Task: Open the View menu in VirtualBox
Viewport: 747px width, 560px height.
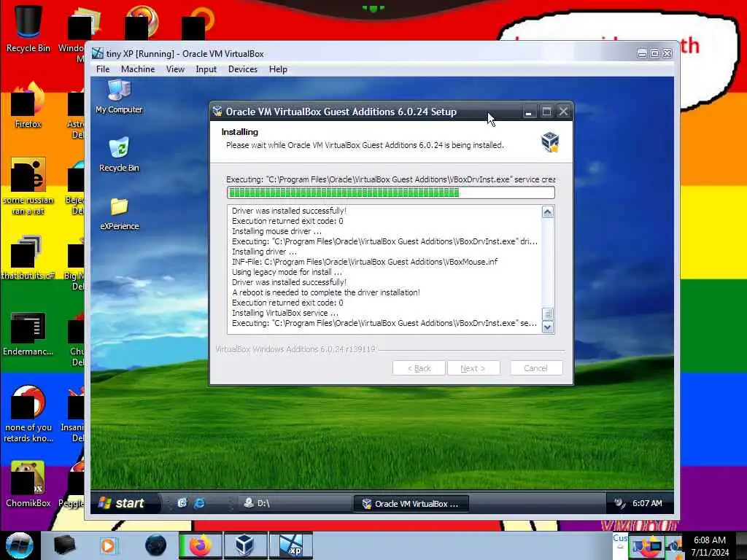Action: [x=175, y=69]
